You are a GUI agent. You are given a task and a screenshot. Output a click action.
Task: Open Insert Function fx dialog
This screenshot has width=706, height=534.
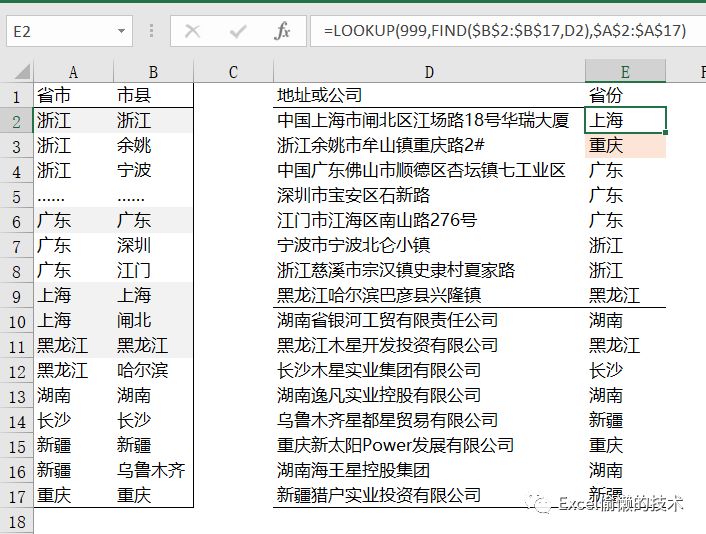282,31
